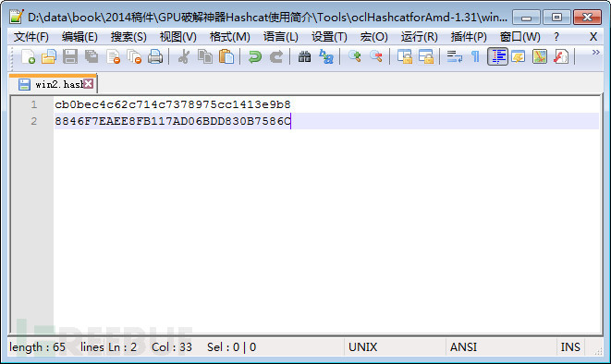The image size is (611, 364).
Task: Click the length : 65 status text
Action: [37, 346]
